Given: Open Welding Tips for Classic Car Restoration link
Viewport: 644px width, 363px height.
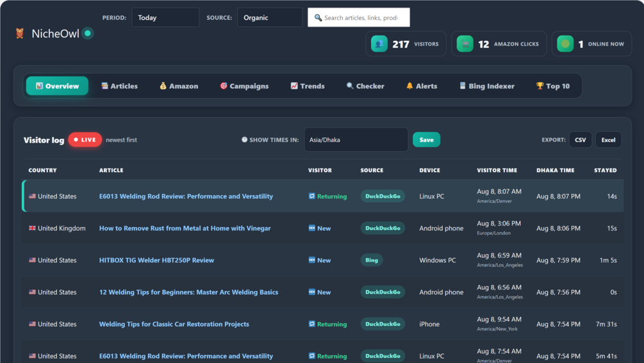Looking at the screenshot, I should pyautogui.click(x=174, y=324).
